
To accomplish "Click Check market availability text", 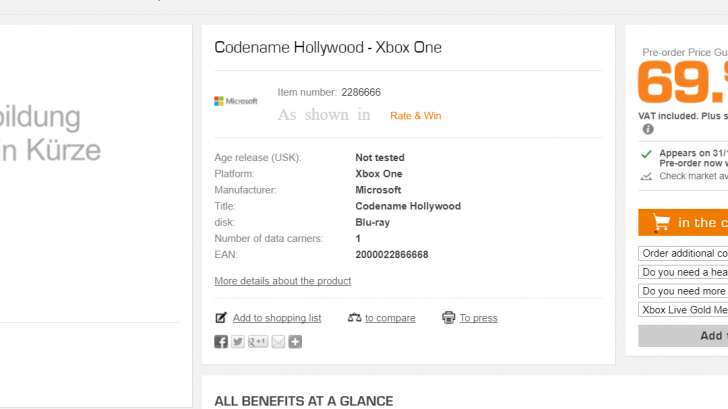I will coord(693,176).
